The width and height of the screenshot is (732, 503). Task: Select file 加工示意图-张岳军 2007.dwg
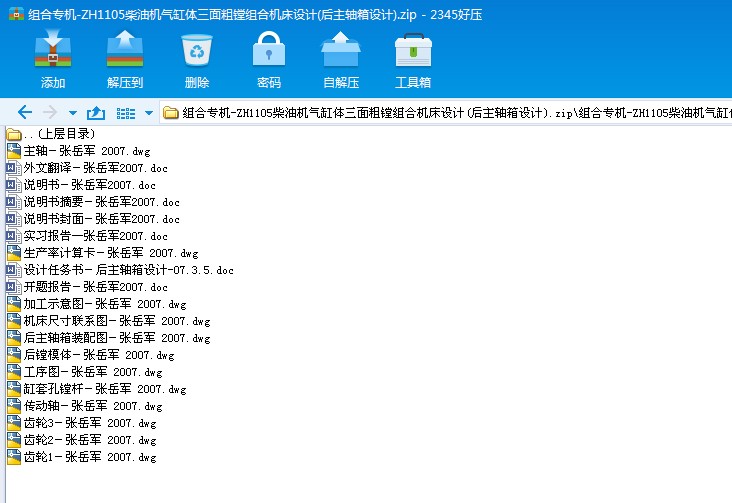click(96, 304)
